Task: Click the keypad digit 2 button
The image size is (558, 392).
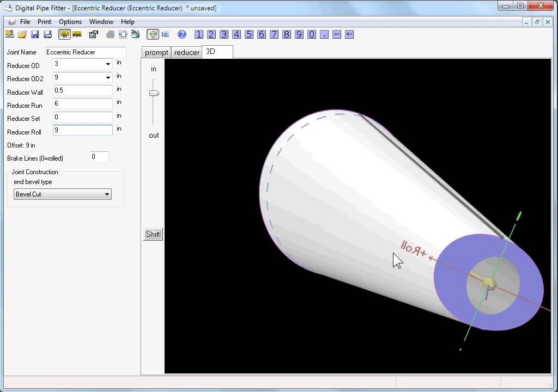Action: pos(211,34)
